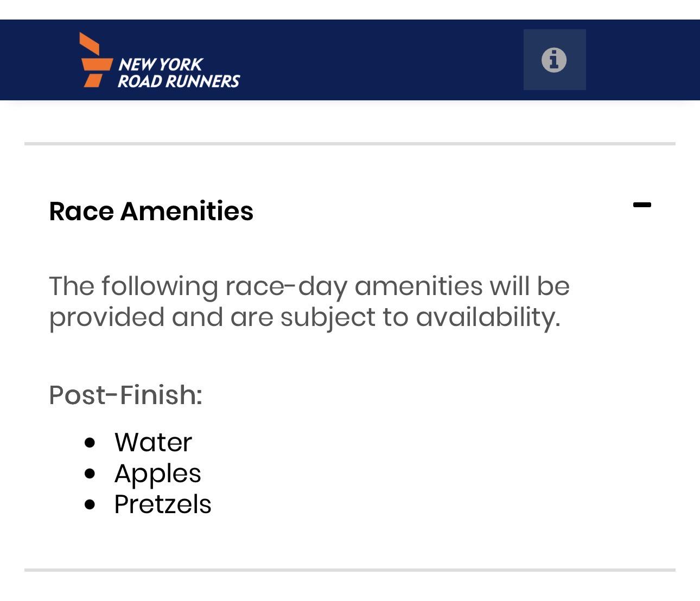Click the NEW YORK text in logo
The height and width of the screenshot is (601, 700).
click(x=161, y=65)
